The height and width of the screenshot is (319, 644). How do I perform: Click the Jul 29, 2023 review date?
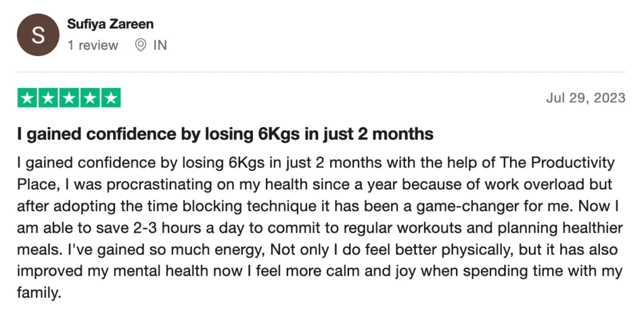coord(586,98)
